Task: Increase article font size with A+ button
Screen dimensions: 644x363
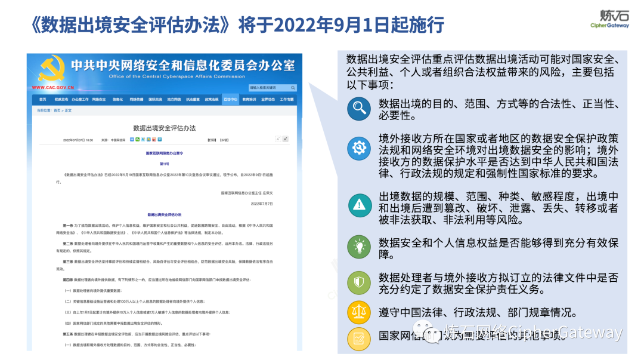Action: (285, 139)
